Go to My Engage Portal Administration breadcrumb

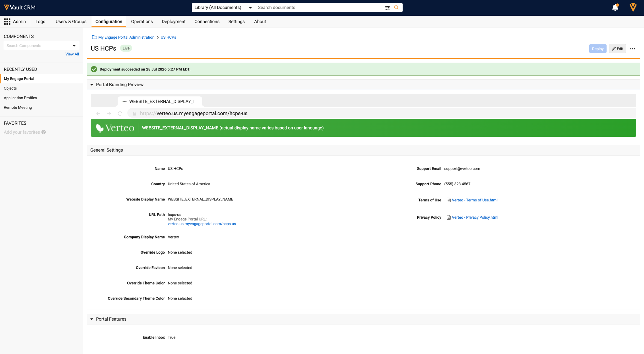coord(126,37)
